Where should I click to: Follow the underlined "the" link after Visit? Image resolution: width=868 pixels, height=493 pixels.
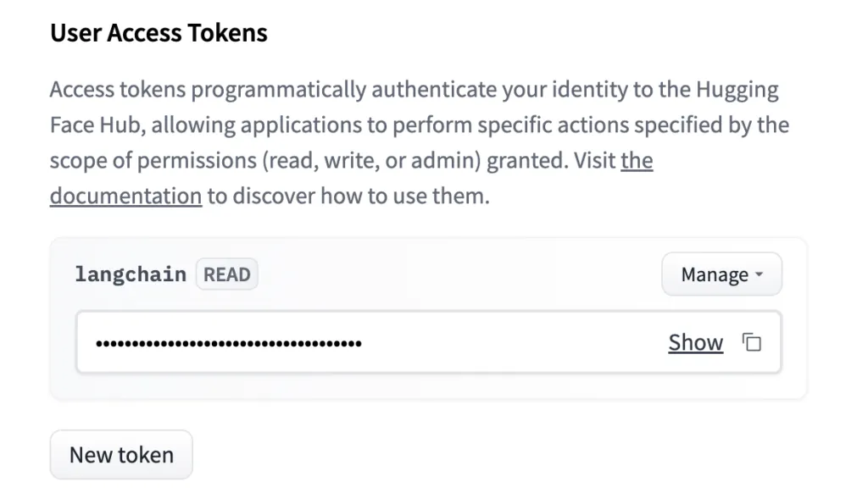(637, 160)
